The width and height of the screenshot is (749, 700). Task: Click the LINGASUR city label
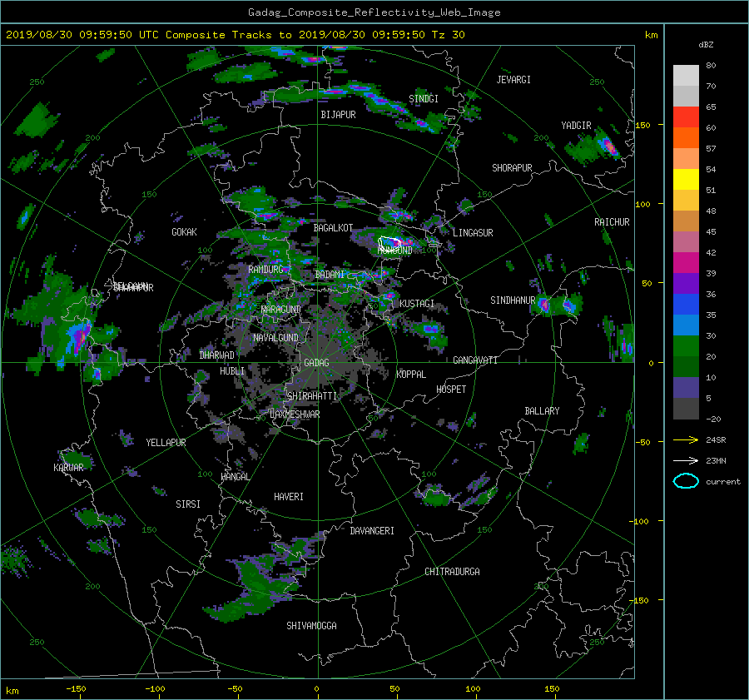pyautogui.click(x=473, y=233)
